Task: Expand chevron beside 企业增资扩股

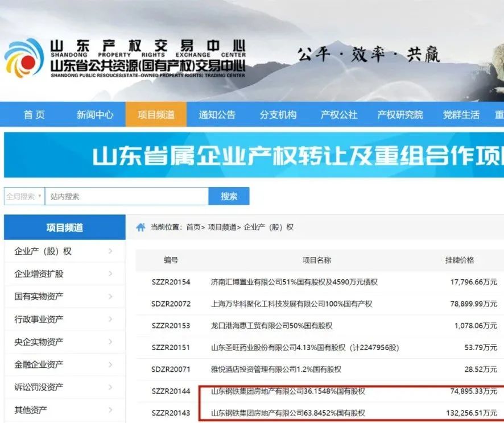Action: tap(110, 273)
